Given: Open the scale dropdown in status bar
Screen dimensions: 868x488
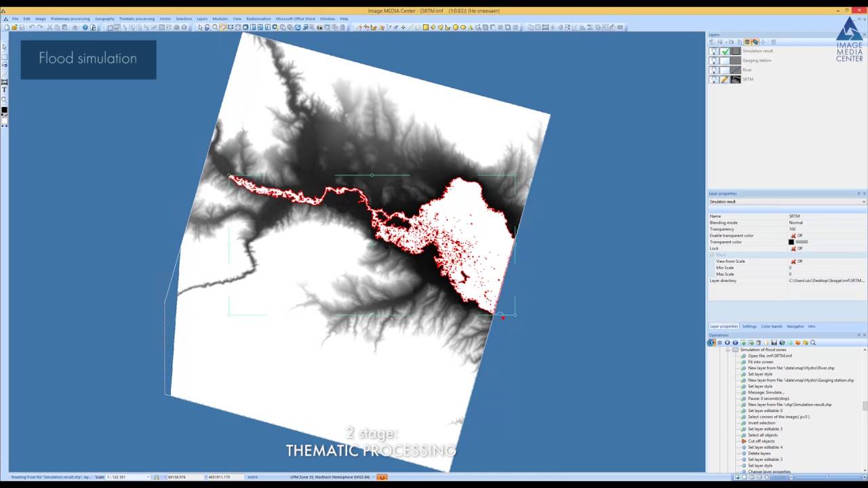Looking at the screenshot, I should click(x=149, y=477).
